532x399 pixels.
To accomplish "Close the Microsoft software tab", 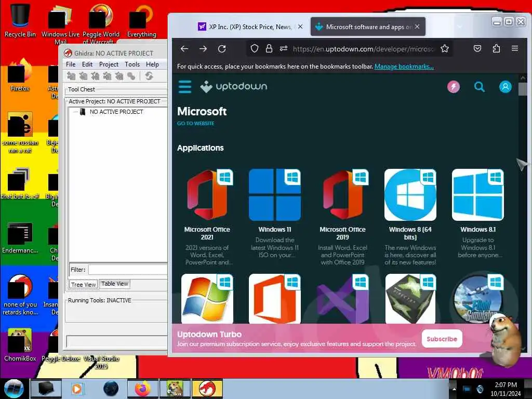I will point(417,26).
